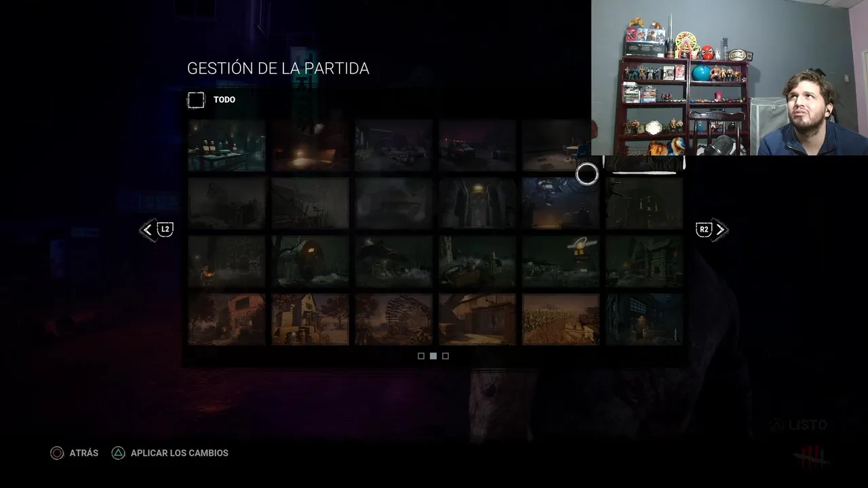Tick the TODO select-all checkbox
This screenshot has width=868, height=488.
click(x=196, y=100)
